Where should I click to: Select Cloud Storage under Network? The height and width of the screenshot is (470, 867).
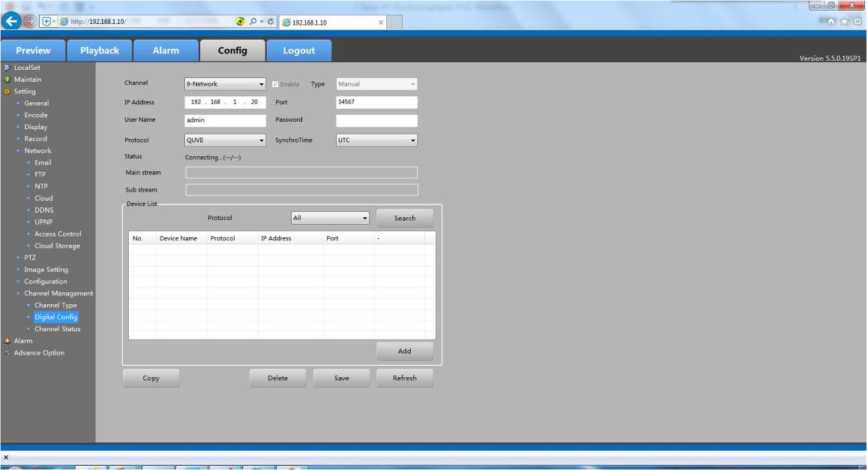coord(57,246)
